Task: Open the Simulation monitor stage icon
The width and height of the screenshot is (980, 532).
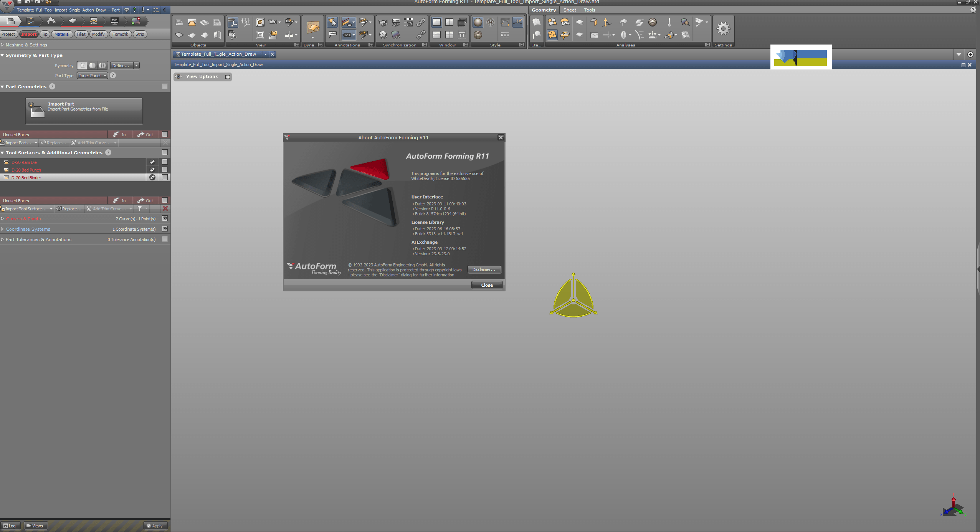Action: tap(114, 21)
